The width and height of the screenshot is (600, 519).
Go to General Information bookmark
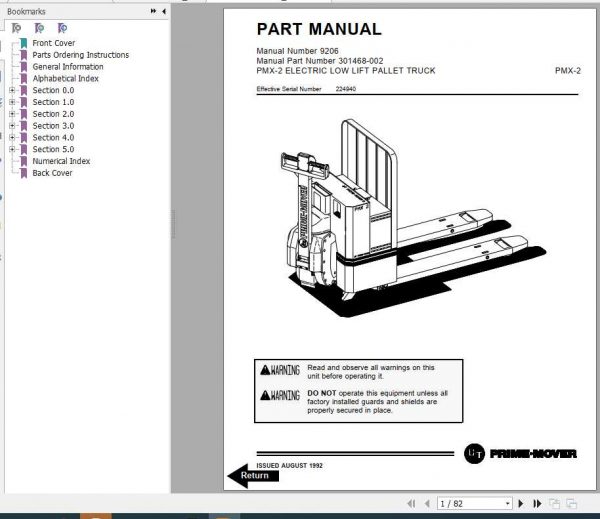(x=68, y=67)
